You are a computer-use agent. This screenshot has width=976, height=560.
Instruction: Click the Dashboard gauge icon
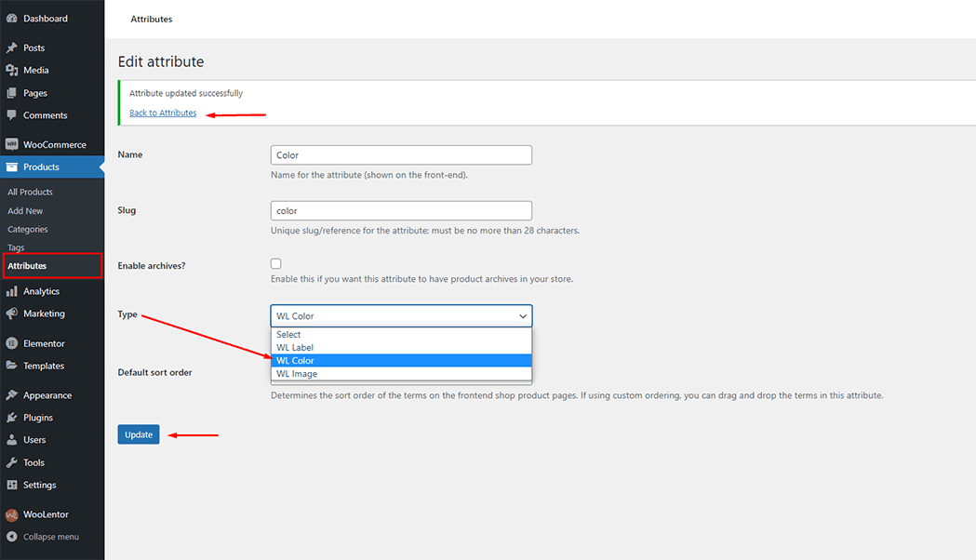(11, 19)
